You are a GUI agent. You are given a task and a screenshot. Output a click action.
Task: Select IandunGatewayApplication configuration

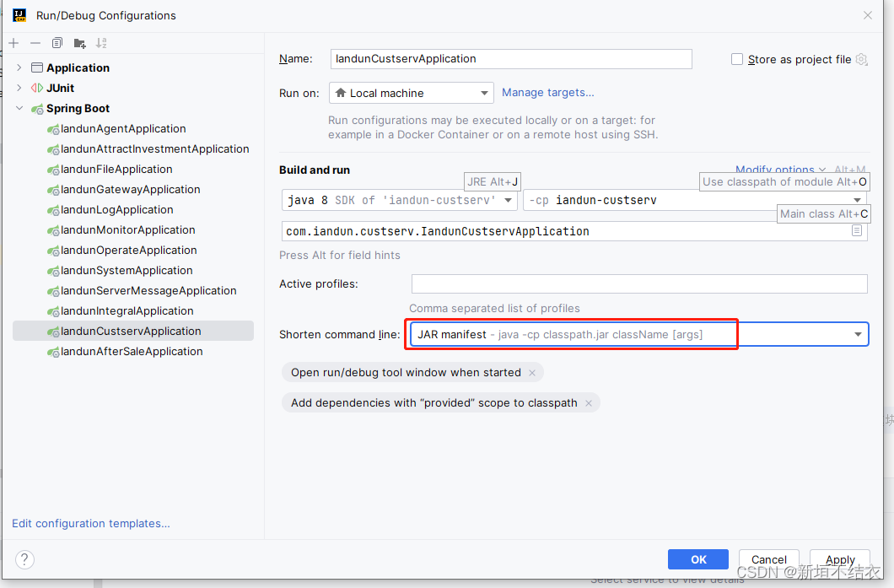coord(130,189)
